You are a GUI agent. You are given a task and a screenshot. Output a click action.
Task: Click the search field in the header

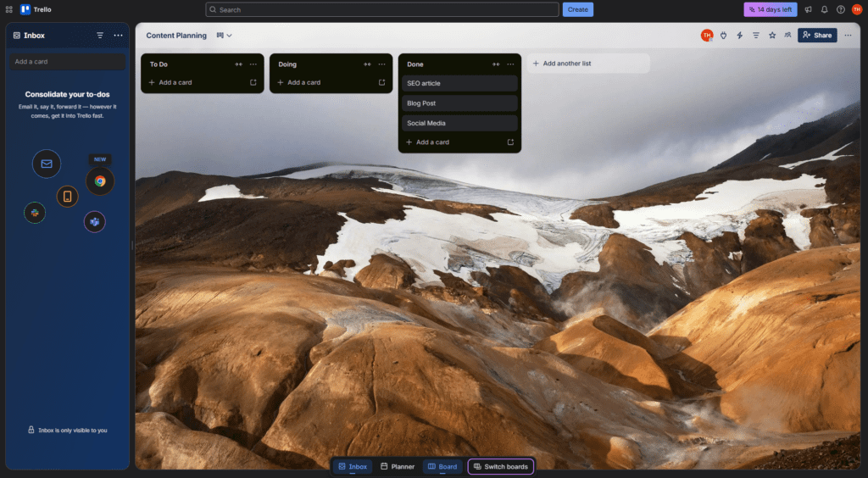[x=382, y=9]
